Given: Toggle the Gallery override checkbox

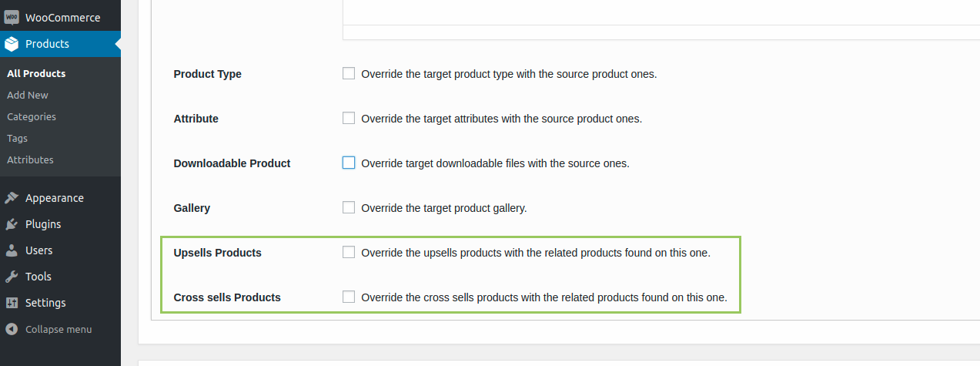Looking at the screenshot, I should (349, 208).
